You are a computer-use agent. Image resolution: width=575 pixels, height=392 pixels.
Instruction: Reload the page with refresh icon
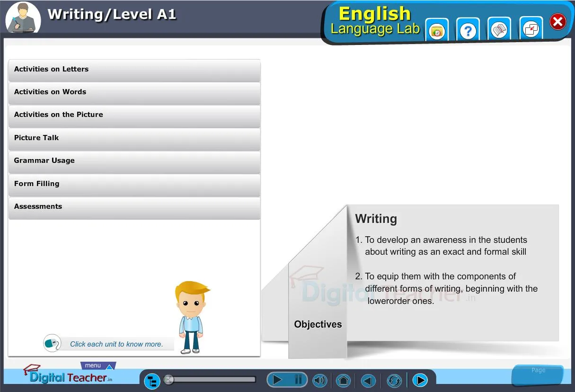[x=394, y=380]
